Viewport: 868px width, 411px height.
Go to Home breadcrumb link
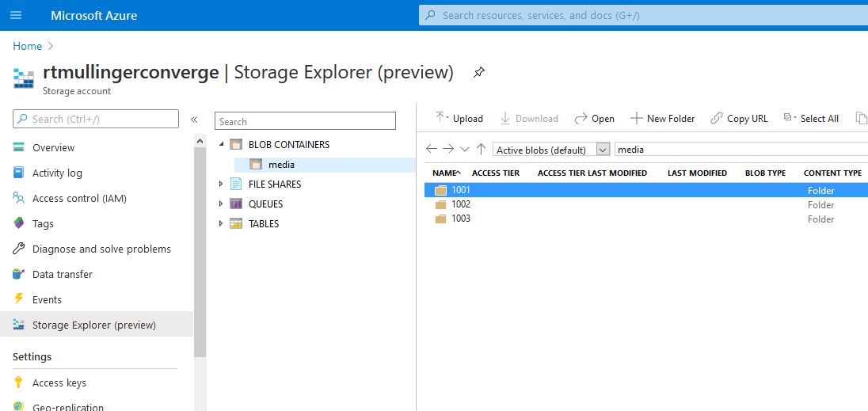pos(27,47)
